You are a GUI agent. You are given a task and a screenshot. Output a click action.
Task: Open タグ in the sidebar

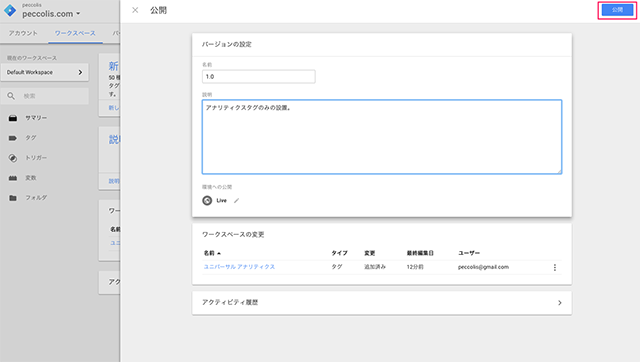[x=31, y=138]
